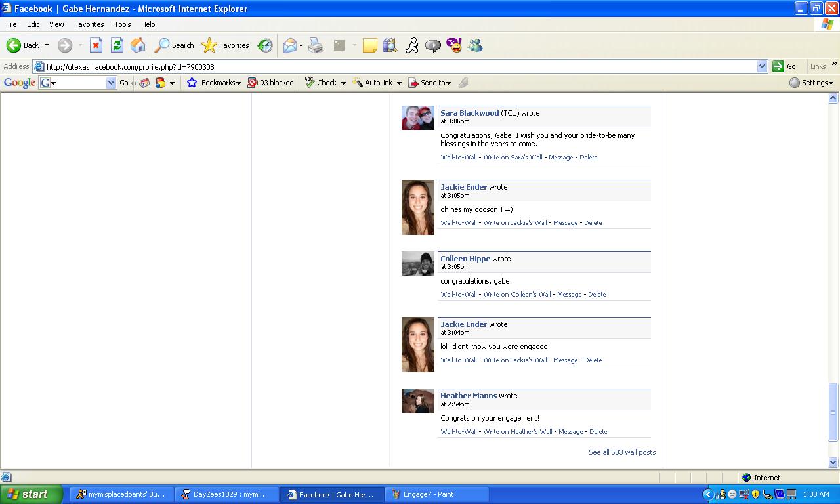Open the View menu

56,24
